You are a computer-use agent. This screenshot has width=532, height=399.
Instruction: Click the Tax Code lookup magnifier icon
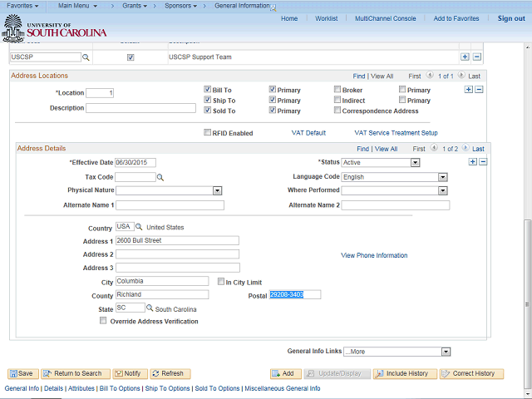point(160,177)
